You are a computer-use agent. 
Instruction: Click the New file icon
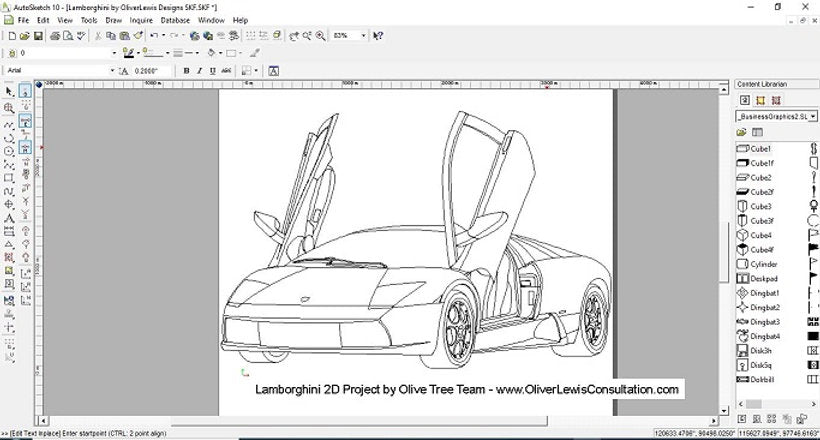(9, 35)
